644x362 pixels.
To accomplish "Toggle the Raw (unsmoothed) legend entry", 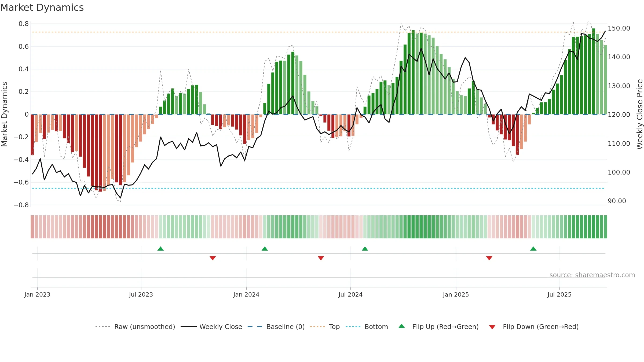I will click(x=135, y=327).
